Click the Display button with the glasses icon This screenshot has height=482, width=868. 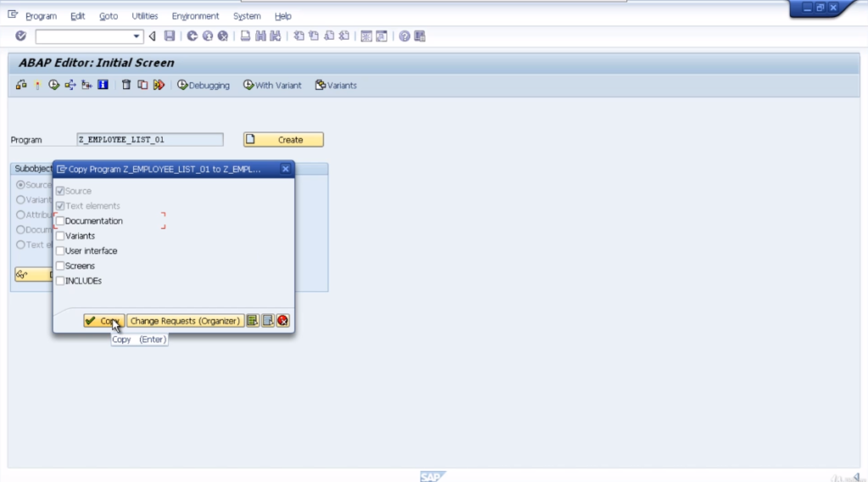(x=34, y=274)
